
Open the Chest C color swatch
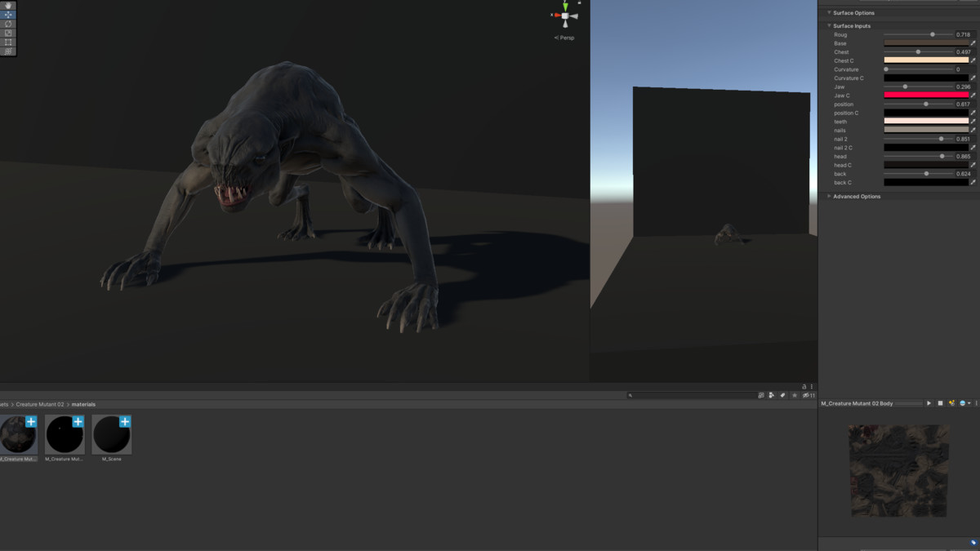tap(925, 60)
